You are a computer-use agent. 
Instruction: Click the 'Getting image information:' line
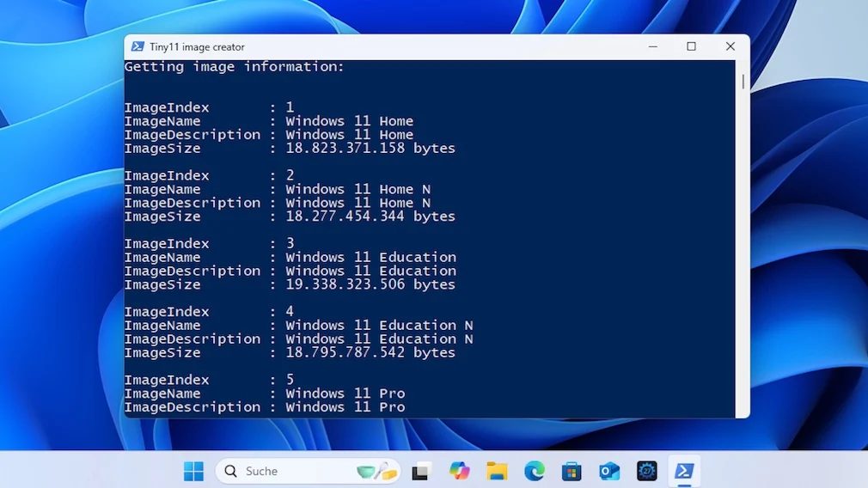(234, 67)
